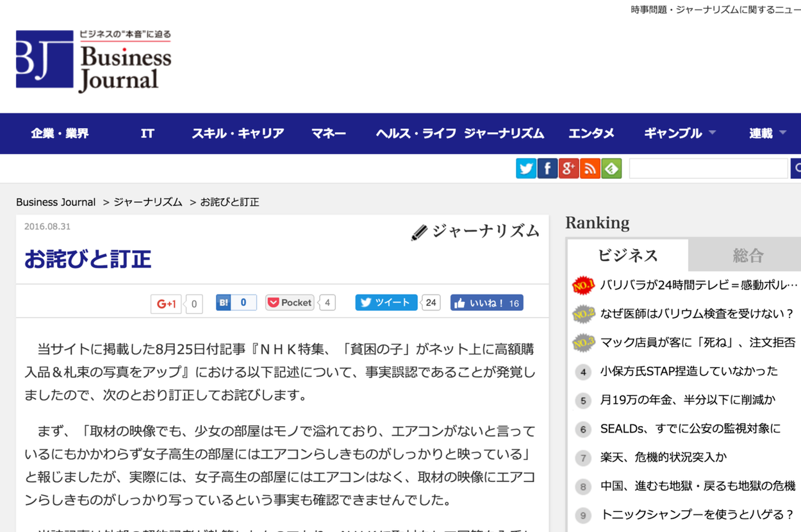This screenshot has height=532, width=801.
Task: Select the ビジネス ranking tab
Action: (x=627, y=256)
